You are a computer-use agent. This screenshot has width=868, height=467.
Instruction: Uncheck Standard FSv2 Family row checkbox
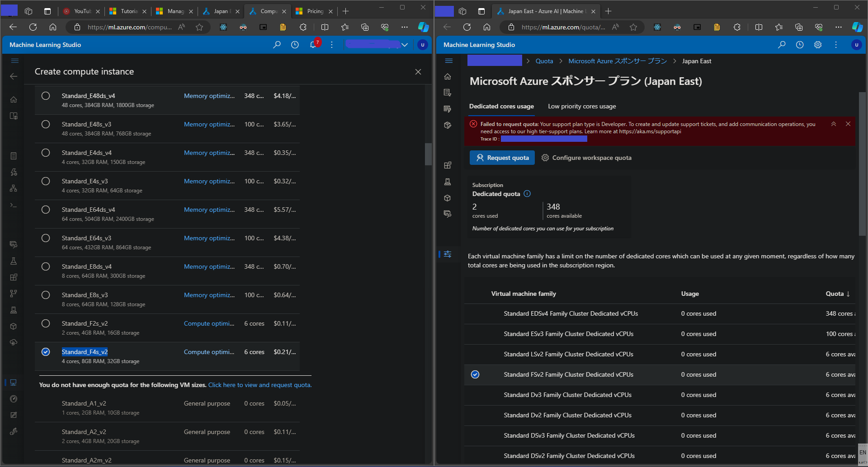click(x=475, y=374)
